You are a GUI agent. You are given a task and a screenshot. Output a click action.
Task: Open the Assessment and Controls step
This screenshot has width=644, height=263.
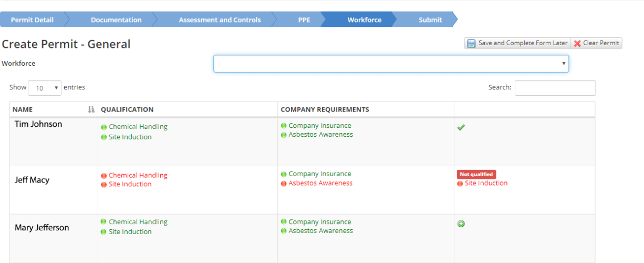point(220,20)
